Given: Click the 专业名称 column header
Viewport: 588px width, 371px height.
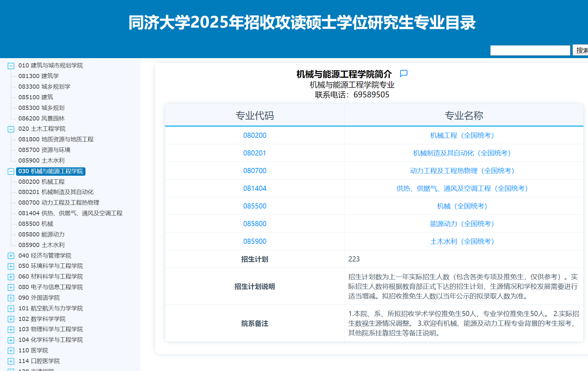Looking at the screenshot, I should (x=464, y=115).
